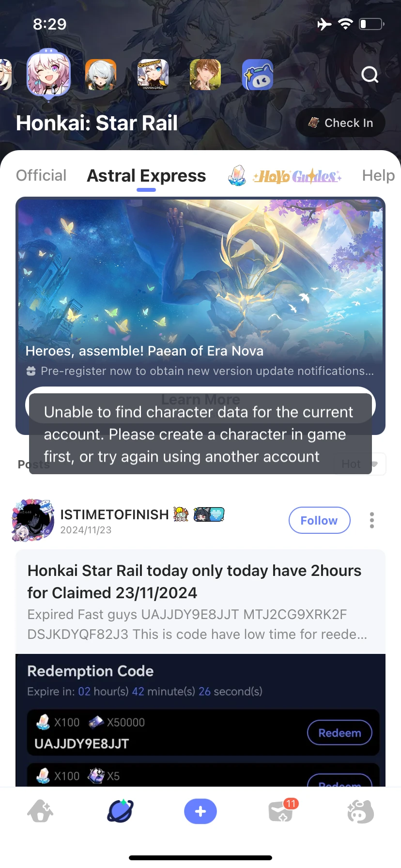Open the blue pig mascot icon
Image resolution: width=401 pixels, height=868 pixels.
(258, 75)
